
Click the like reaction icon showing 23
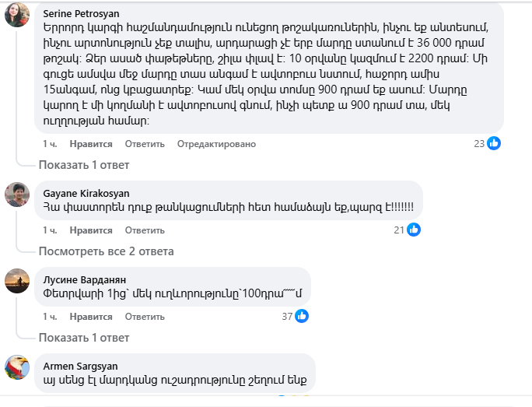tap(494, 143)
